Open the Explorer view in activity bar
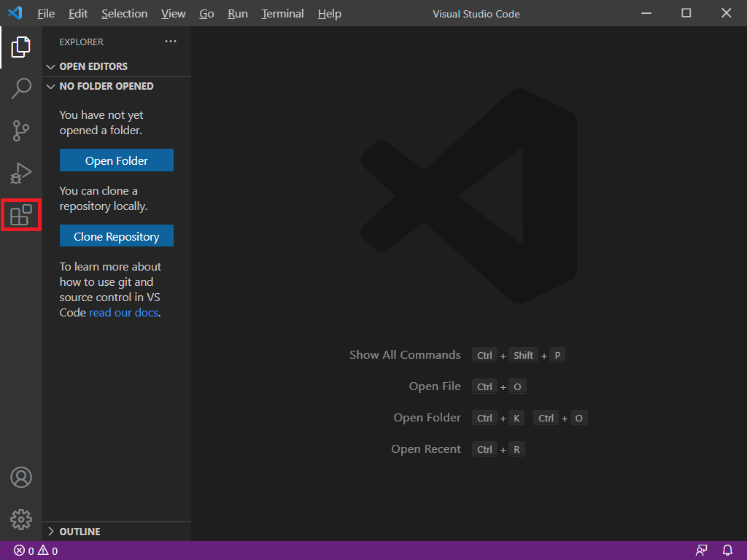 tap(21, 47)
